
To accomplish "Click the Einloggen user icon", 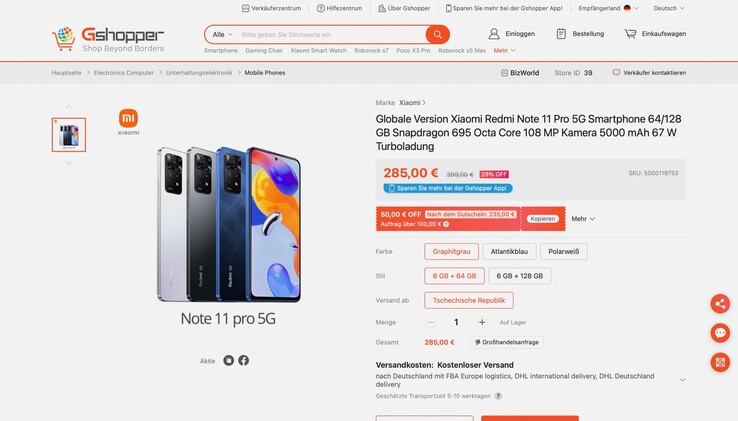I will point(494,34).
